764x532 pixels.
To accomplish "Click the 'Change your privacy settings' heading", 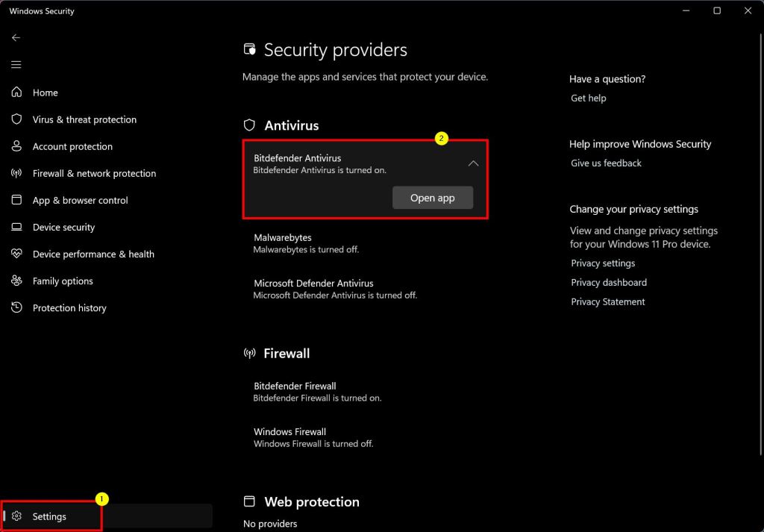I will tap(634, 209).
